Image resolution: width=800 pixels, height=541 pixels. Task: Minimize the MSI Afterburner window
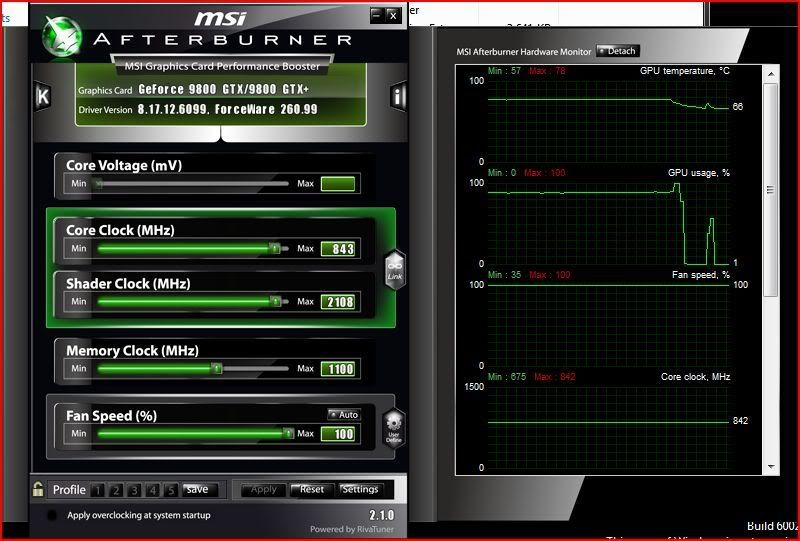377,15
